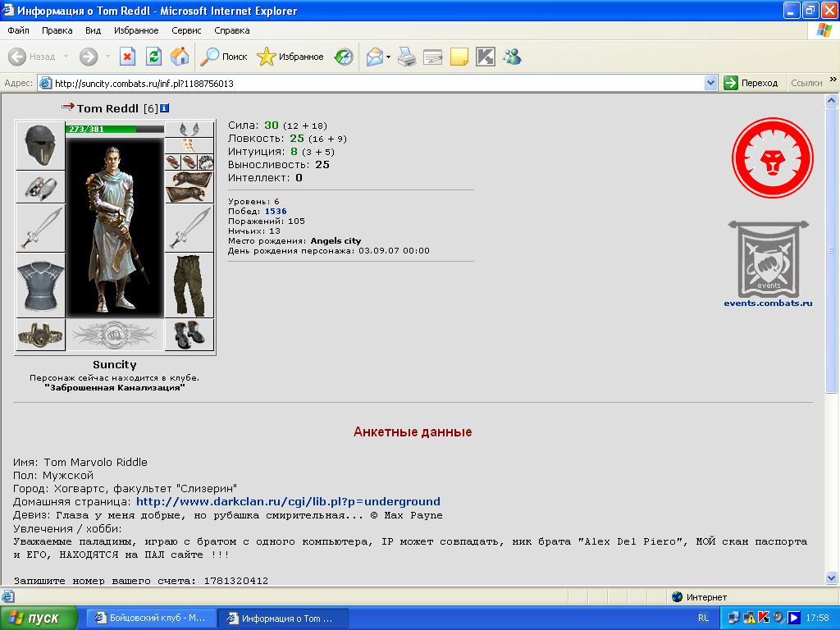The width and height of the screenshot is (840, 630).
Task: Click the wins count 1536 link
Action: coord(276,211)
